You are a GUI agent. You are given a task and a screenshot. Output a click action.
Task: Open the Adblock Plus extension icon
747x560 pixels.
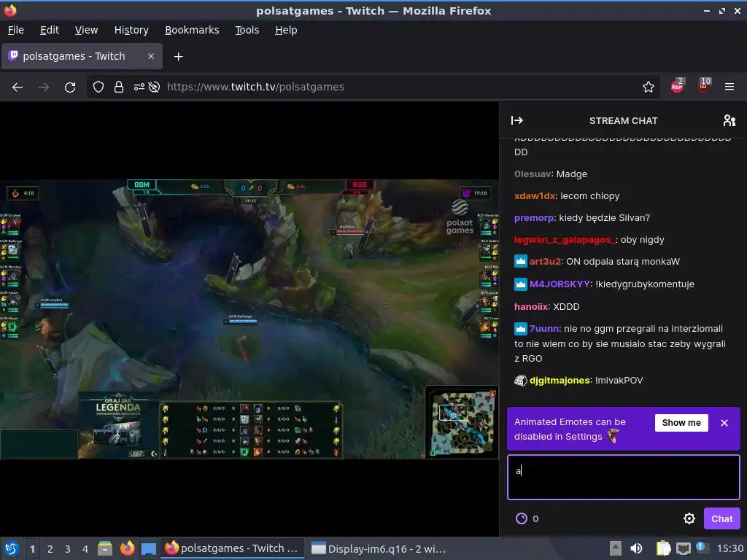click(x=677, y=86)
